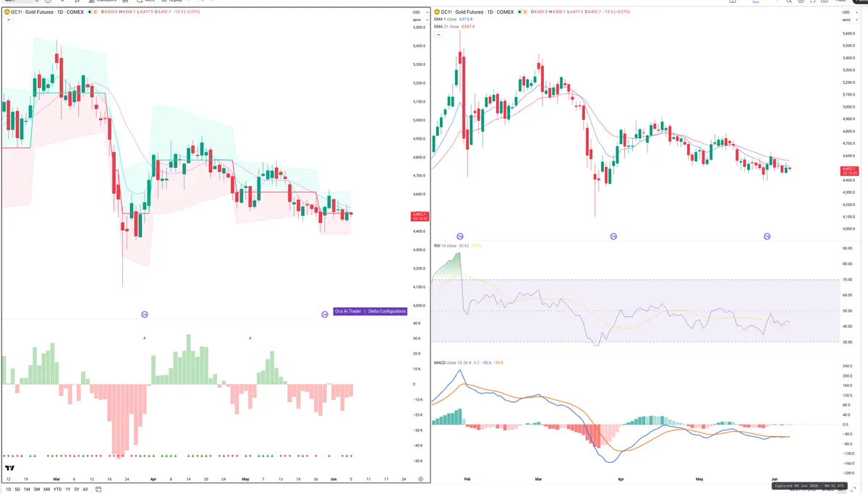Click the Ocs AI Trader Delta Configuration label
868x494 pixels.
point(370,312)
